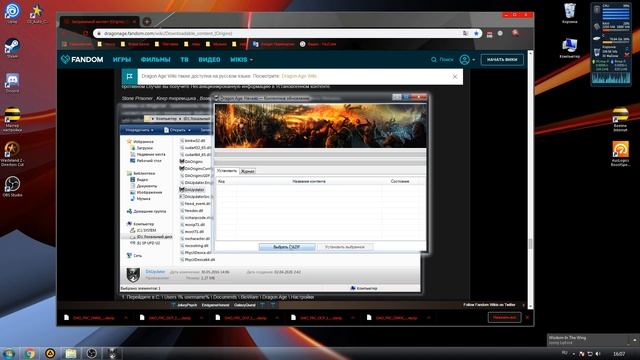
Task: Open the Windows Start menu orb
Action: 8,353
